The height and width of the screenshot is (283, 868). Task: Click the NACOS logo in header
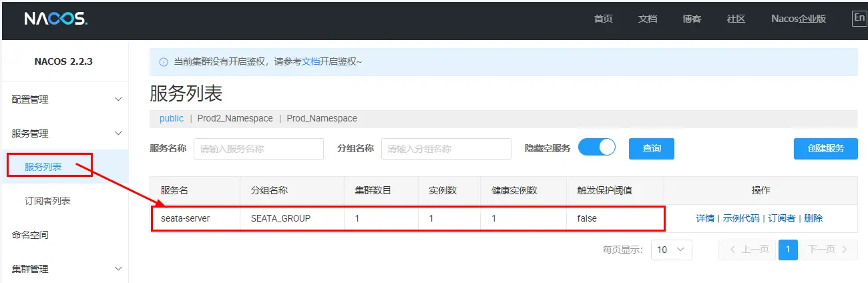(x=55, y=19)
